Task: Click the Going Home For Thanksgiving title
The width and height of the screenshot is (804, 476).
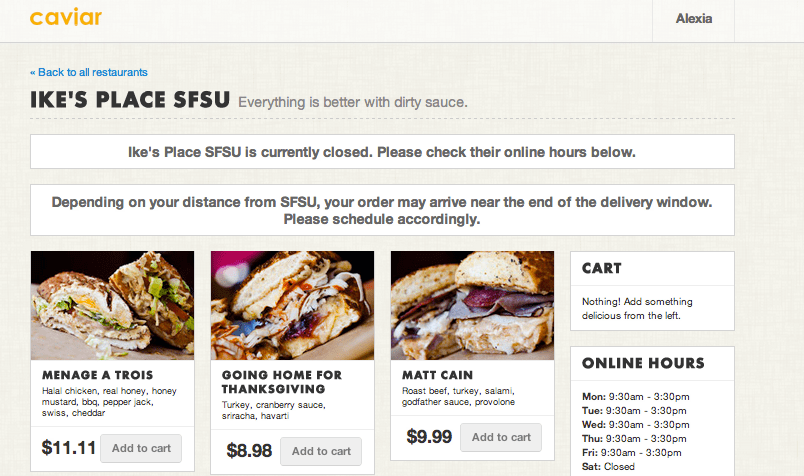Action: coord(282,382)
